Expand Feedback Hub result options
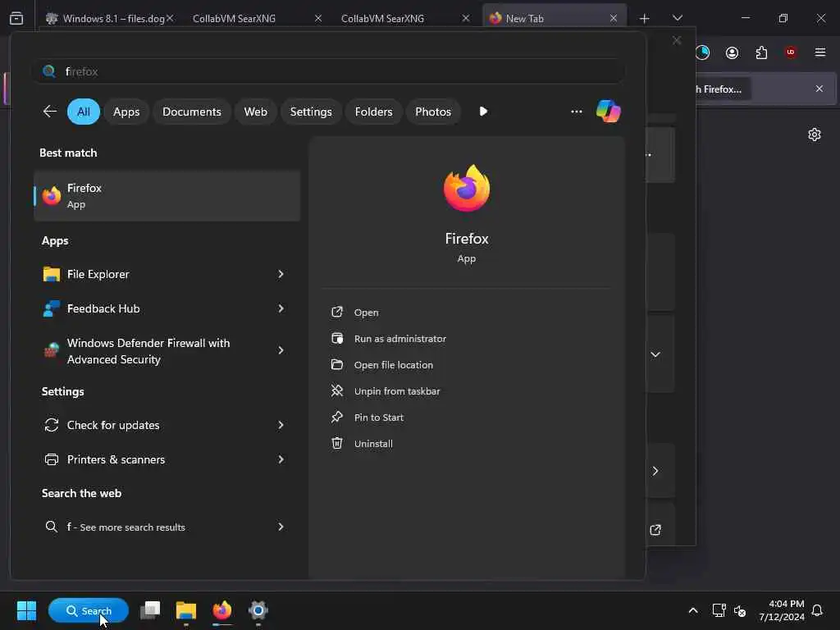This screenshot has width=840, height=630. click(281, 308)
